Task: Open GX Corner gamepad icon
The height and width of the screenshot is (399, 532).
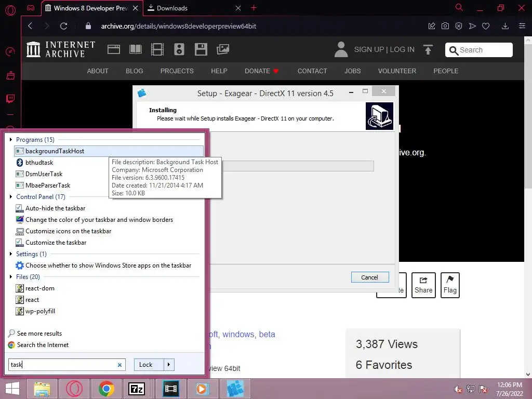Action: point(31,8)
